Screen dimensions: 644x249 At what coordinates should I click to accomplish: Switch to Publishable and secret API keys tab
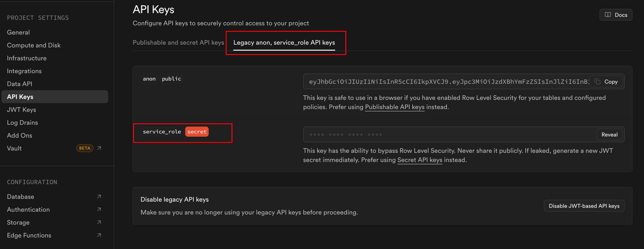click(178, 42)
